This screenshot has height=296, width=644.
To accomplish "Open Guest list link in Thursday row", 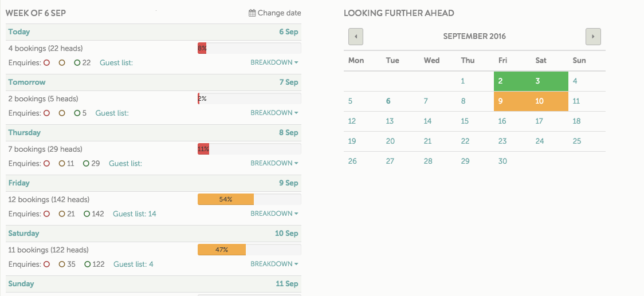I will 125,163.
